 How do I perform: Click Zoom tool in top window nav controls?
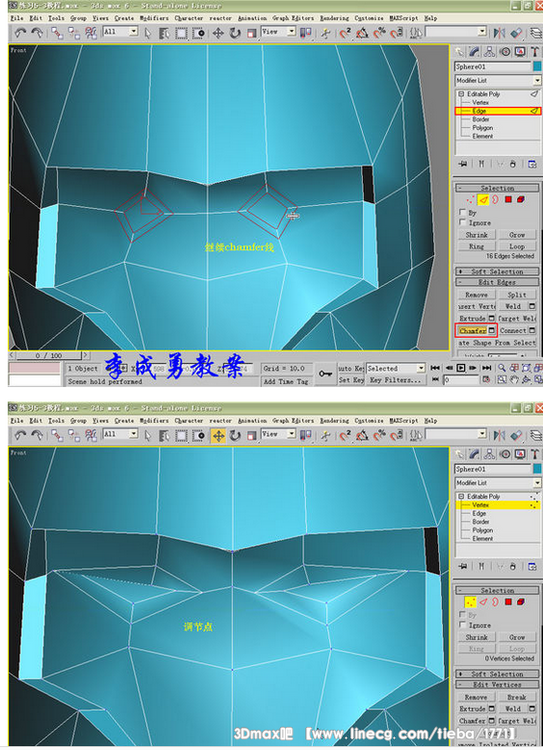(501, 368)
